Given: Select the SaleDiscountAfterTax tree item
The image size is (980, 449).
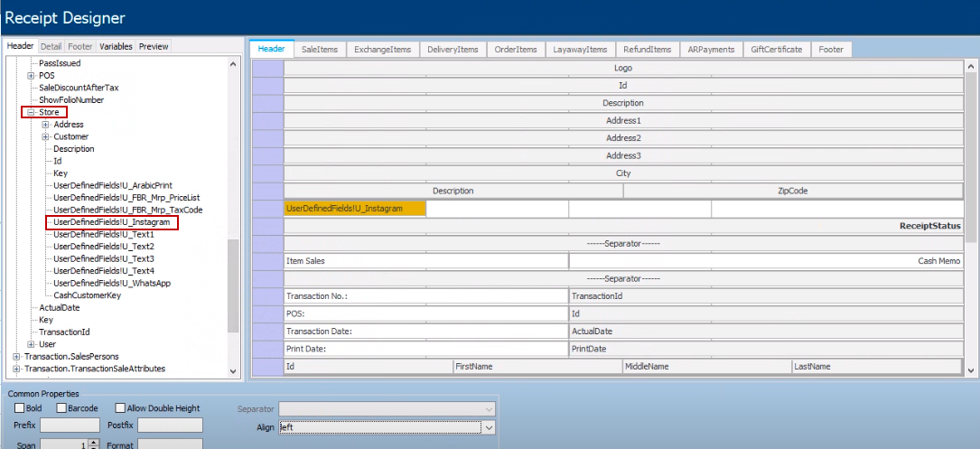Looking at the screenshot, I should click(x=79, y=88).
